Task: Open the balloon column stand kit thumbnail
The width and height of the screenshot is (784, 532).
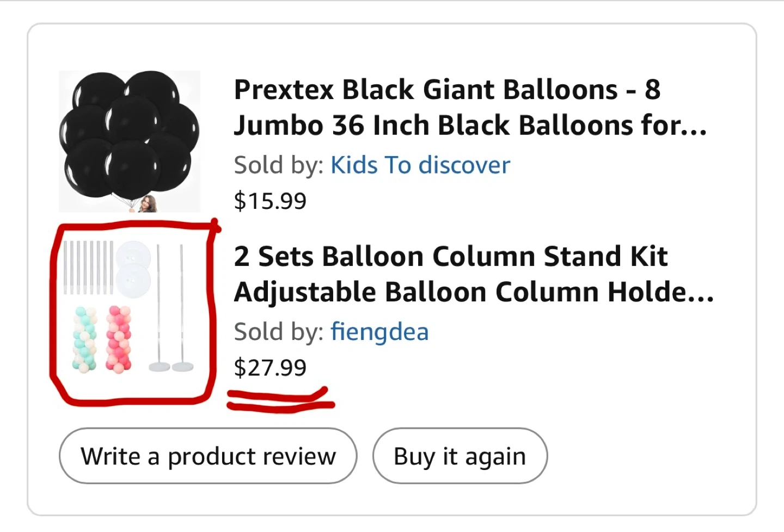Action: [129, 308]
